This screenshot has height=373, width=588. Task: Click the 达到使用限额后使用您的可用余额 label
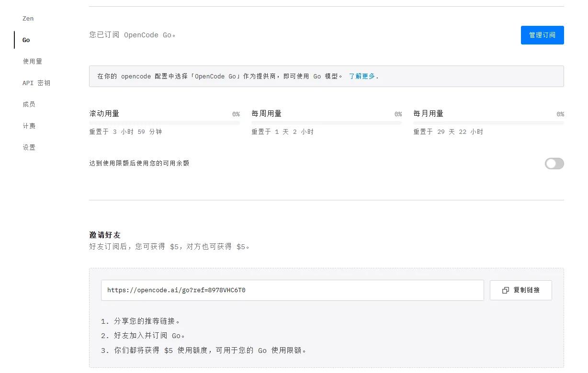139,164
